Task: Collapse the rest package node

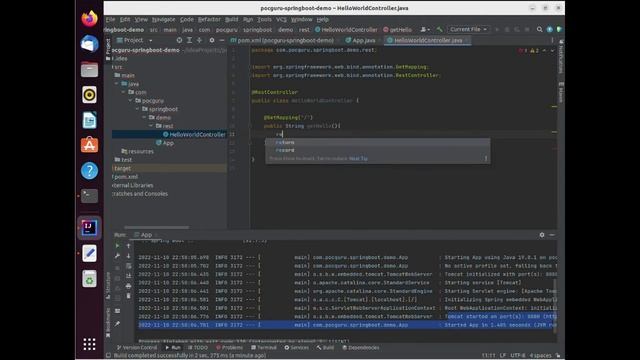Action: click(x=151, y=126)
